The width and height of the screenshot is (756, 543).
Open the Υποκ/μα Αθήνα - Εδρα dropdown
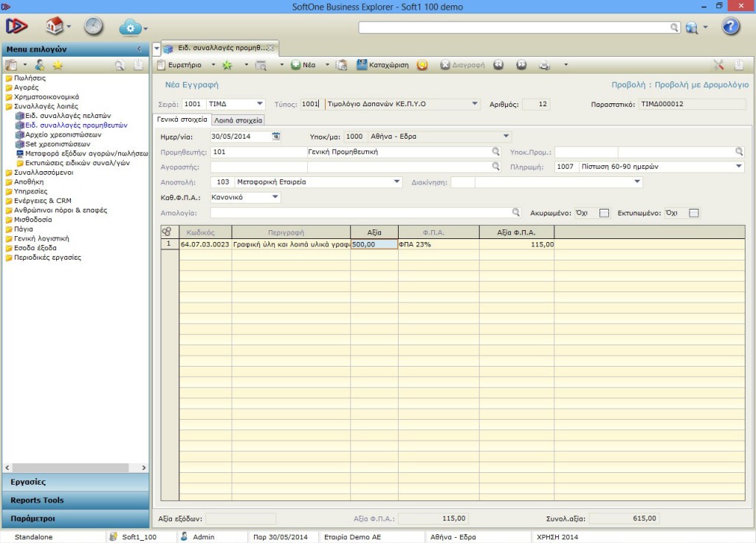point(506,136)
